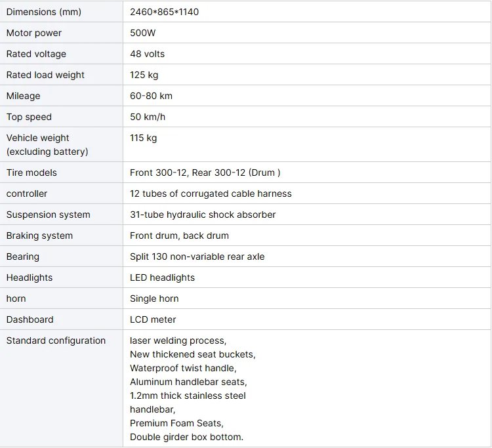Select the 31-tube hydraulic shock absorber text
Viewport: 492px width, 448px height.
coord(203,214)
